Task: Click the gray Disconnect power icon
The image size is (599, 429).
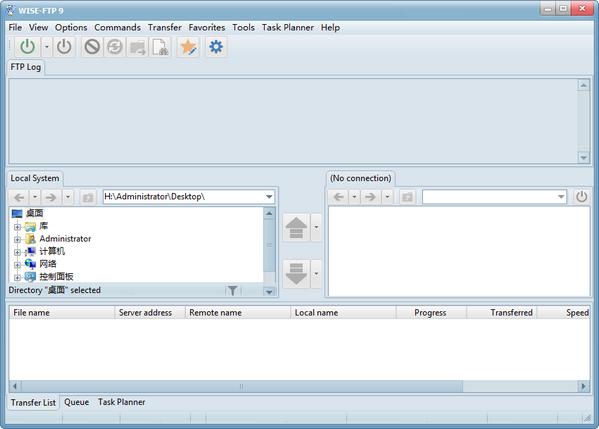Action: 64,47
